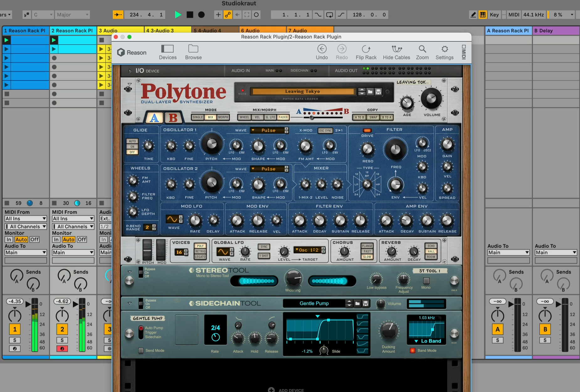Collapse the Sidechain Tool device
The height and width of the screenshot is (392, 580).
tap(129, 303)
